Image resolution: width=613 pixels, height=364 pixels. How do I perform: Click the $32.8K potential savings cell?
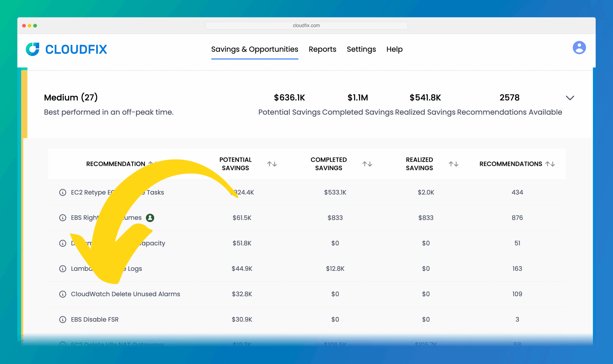click(x=242, y=294)
